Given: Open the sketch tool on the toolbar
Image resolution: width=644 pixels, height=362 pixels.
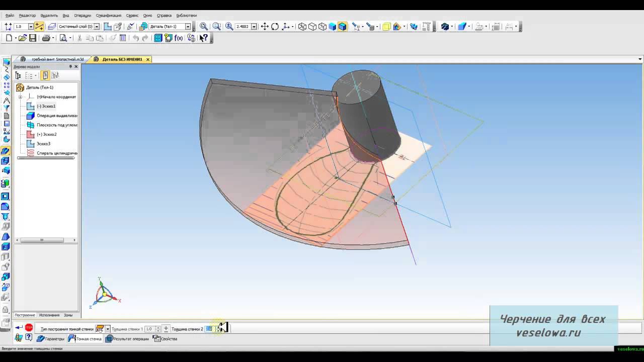Looking at the screenshot, I should pyautogui.click(x=107, y=27).
